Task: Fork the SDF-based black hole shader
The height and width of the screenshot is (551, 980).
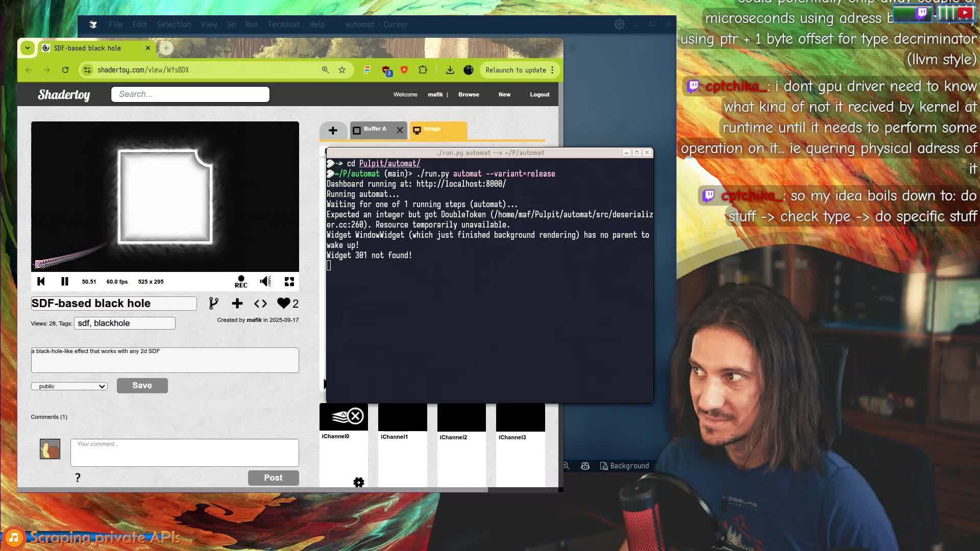Action: click(214, 303)
